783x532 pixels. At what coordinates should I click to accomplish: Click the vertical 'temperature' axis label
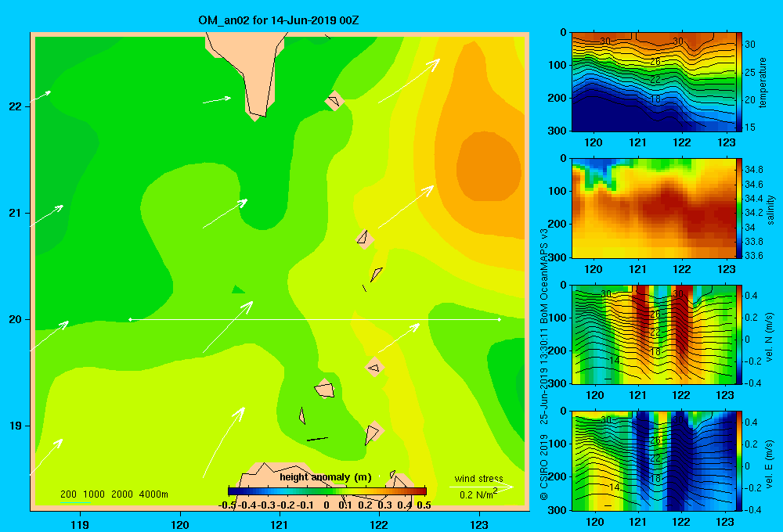(762, 82)
